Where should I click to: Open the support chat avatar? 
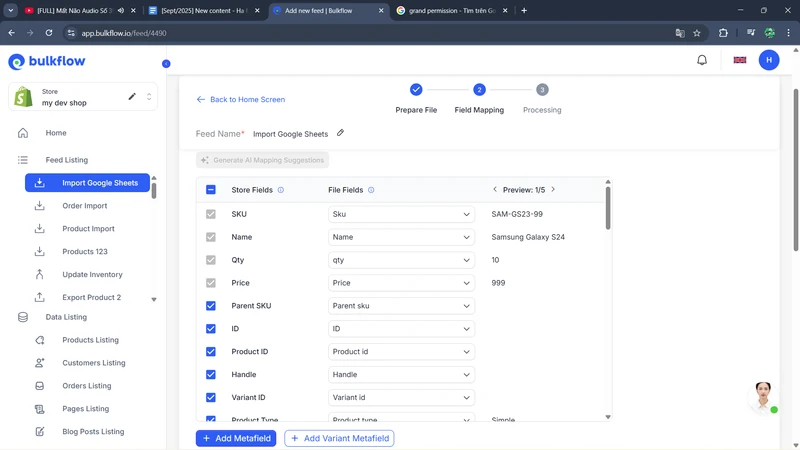click(x=763, y=395)
